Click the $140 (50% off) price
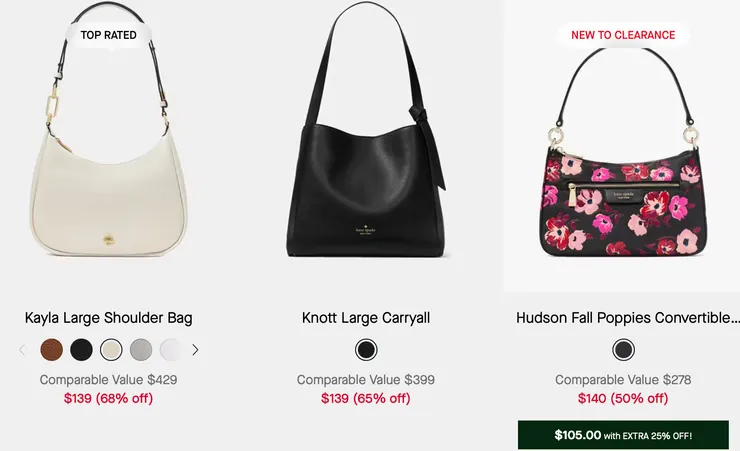Viewport: 740px width, 451px height. tap(623, 399)
